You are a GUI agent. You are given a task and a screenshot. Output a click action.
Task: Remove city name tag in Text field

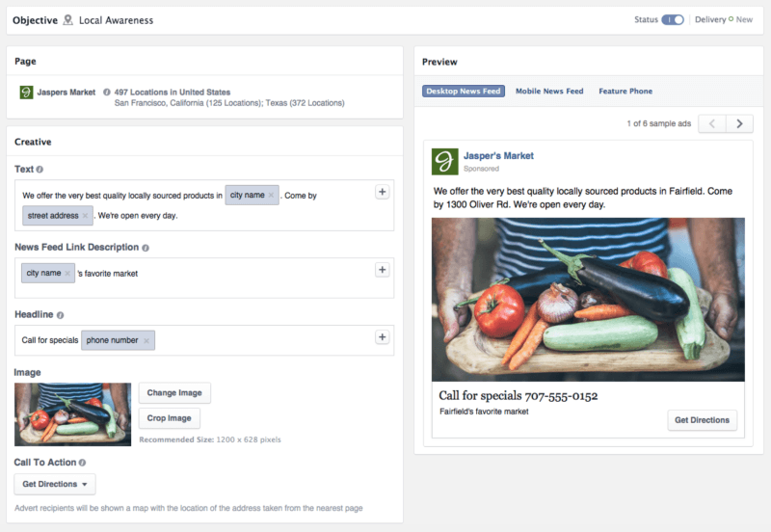click(271, 196)
